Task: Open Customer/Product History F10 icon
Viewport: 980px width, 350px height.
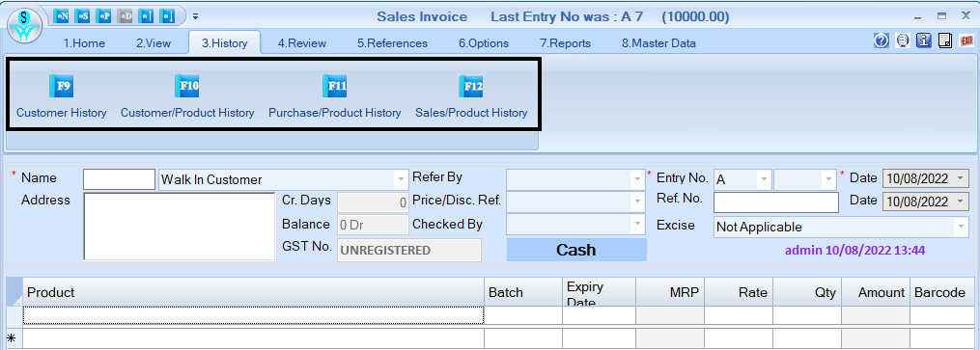Action: coord(187,86)
